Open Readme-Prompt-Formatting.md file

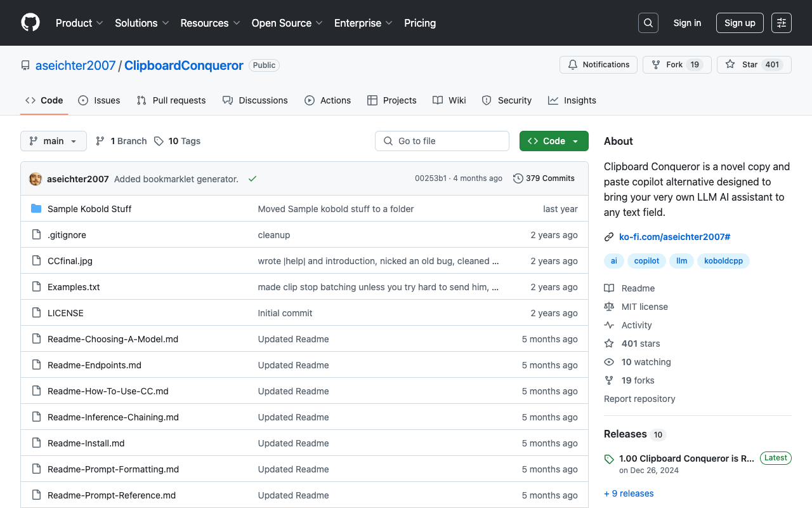tap(113, 469)
